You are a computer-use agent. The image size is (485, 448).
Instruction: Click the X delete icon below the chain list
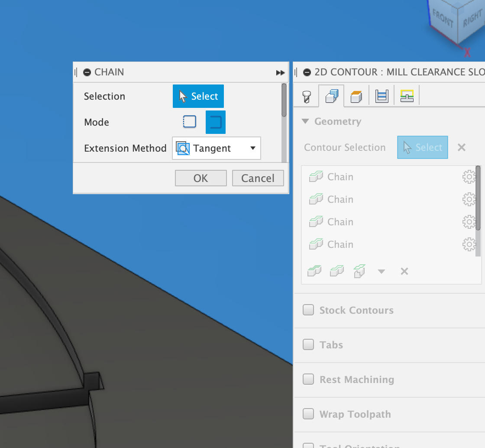click(404, 271)
